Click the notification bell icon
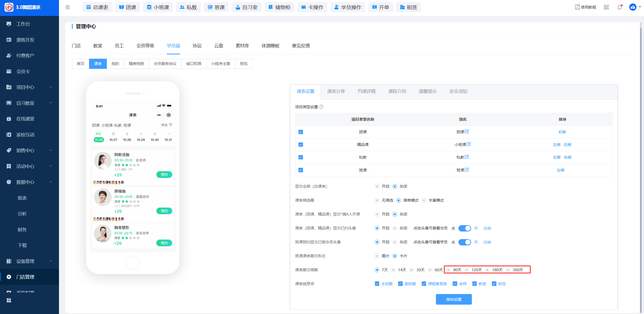The image size is (644, 314). [x=619, y=7]
